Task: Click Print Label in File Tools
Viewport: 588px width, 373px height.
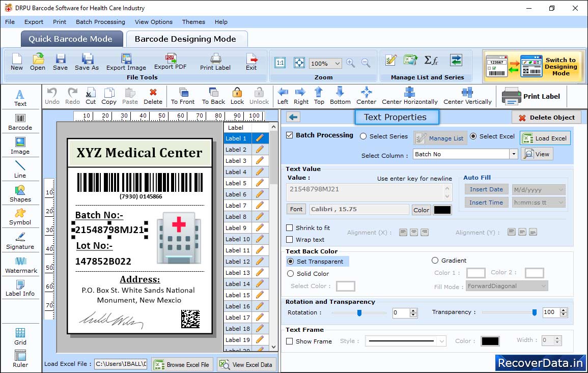Action: pos(215,62)
